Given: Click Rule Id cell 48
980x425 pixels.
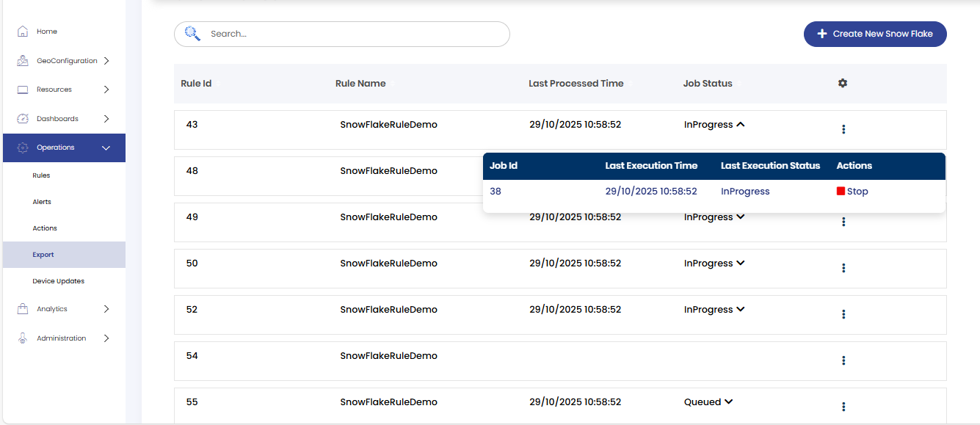Looking at the screenshot, I should (192, 171).
